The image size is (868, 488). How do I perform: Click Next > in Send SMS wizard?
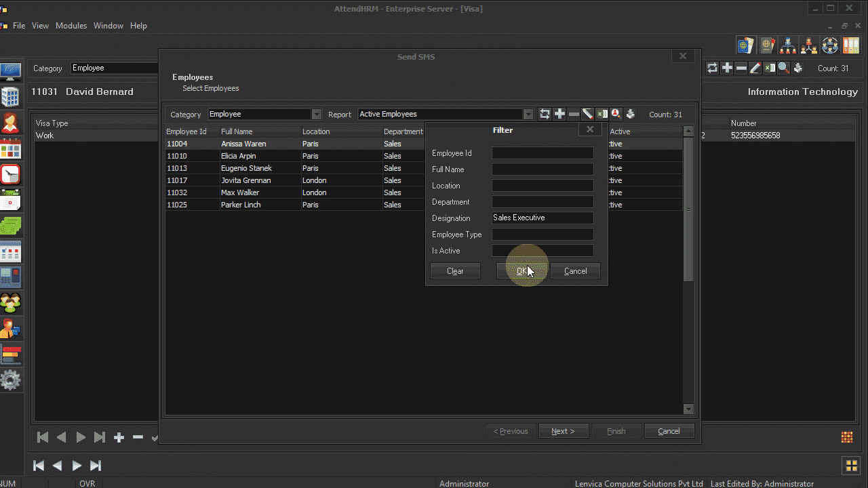(x=563, y=431)
